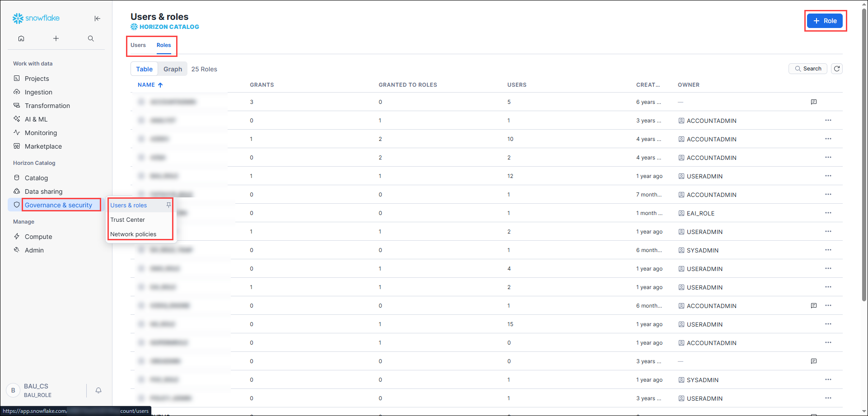
Task: Open more options for EAI_ROLE-owned row
Action: pos(828,213)
